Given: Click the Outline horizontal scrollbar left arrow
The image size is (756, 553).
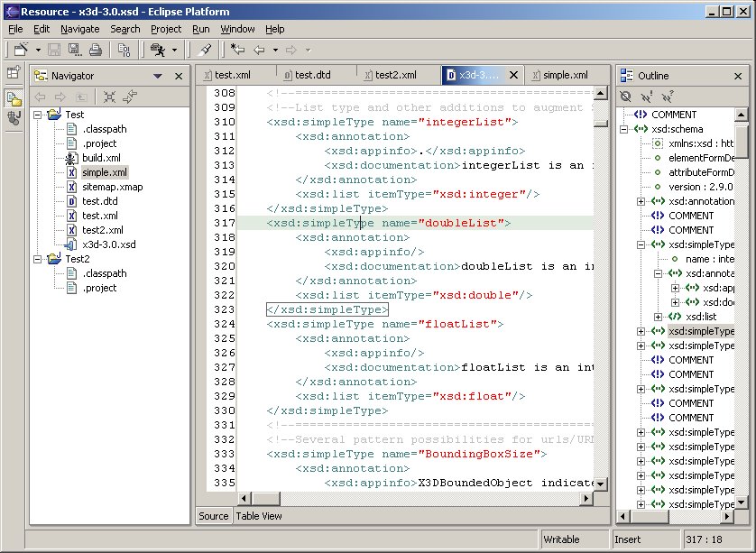Looking at the screenshot, I should coord(622,516).
